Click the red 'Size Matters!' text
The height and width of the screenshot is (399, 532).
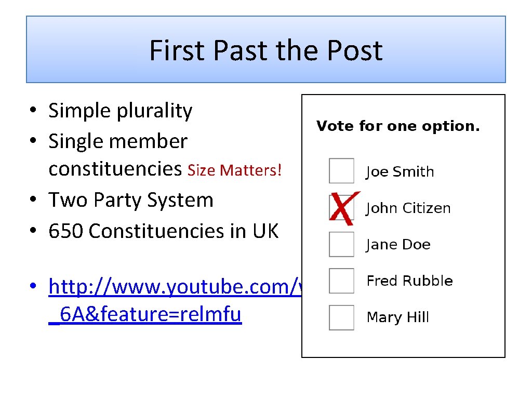tap(234, 170)
